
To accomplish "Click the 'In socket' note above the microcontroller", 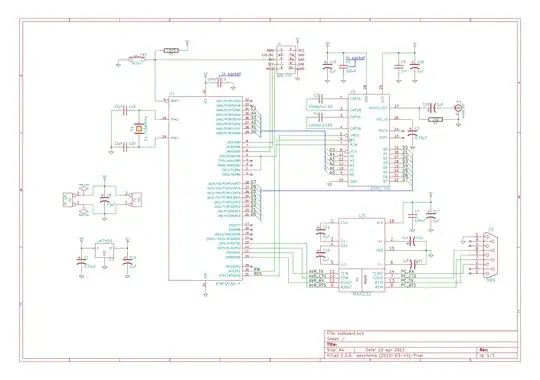I will [x=230, y=74].
